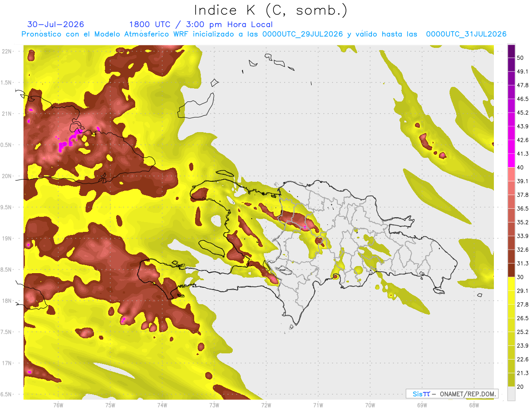
Task: Click the legend value "45.2"
Action: (523, 113)
